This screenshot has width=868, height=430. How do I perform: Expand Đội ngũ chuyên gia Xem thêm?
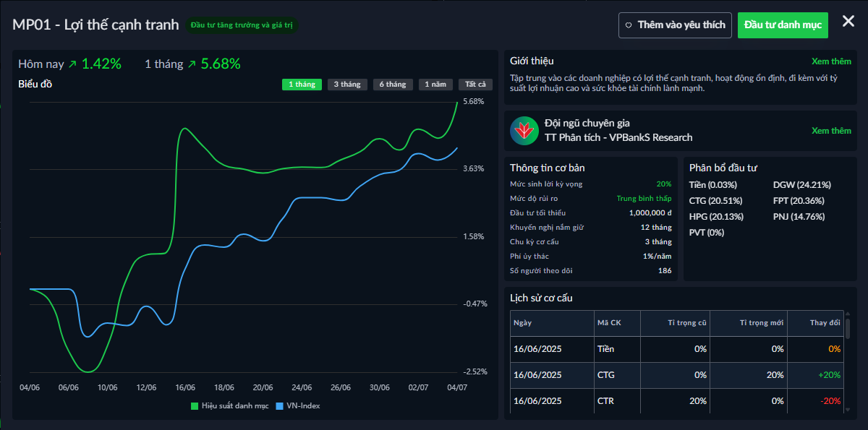pyautogui.click(x=831, y=131)
